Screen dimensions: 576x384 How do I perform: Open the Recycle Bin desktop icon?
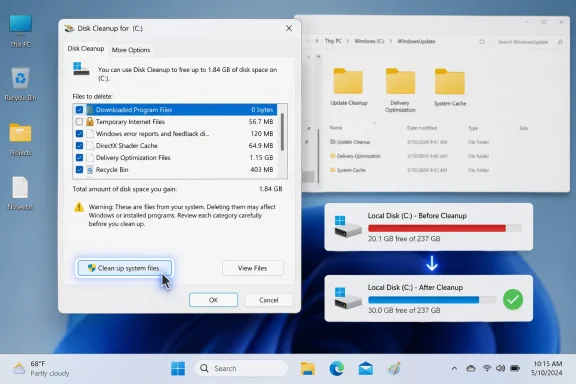[21, 84]
